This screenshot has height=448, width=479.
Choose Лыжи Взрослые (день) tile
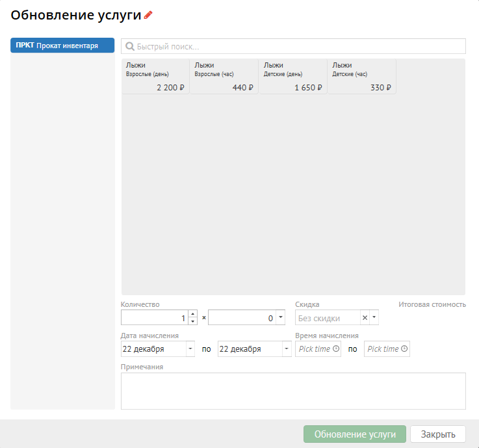tap(155, 77)
